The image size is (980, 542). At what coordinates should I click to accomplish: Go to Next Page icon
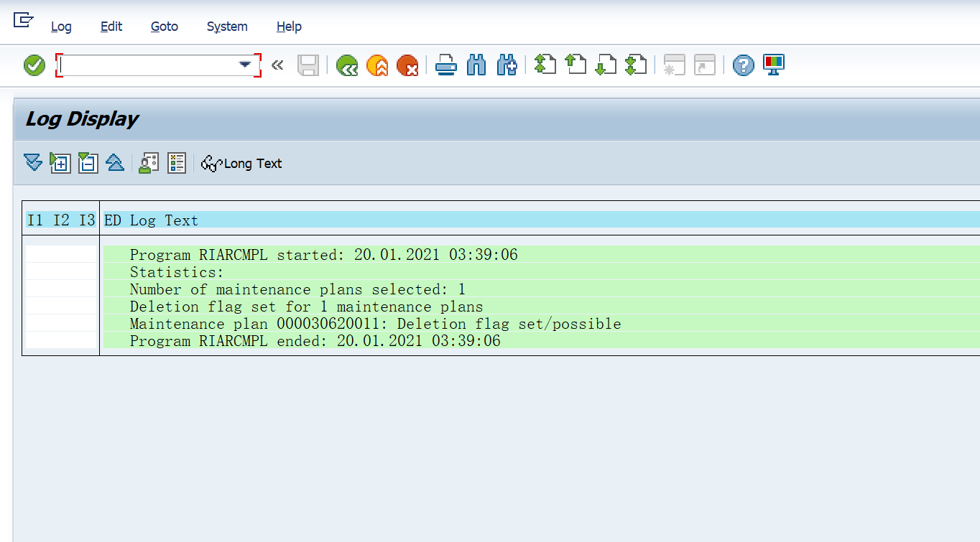(606, 66)
